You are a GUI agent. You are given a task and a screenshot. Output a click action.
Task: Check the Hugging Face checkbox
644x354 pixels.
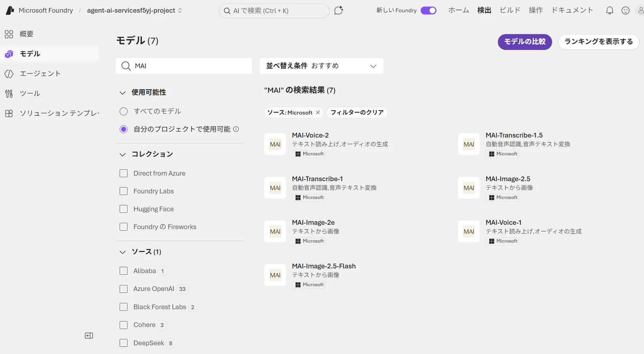pyautogui.click(x=124, y=209)
